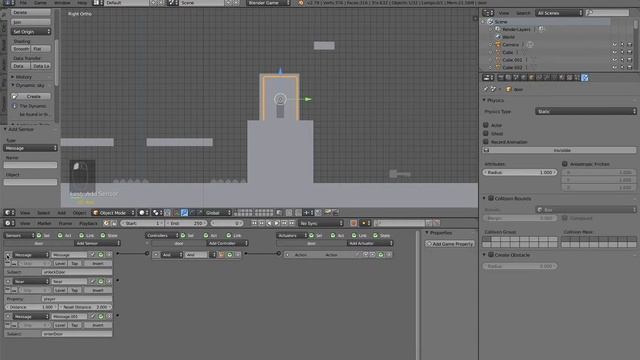The image size is (640, 360).
Task: Apply Flat shading
Action: pyautogui.click(x=41, y=49)
